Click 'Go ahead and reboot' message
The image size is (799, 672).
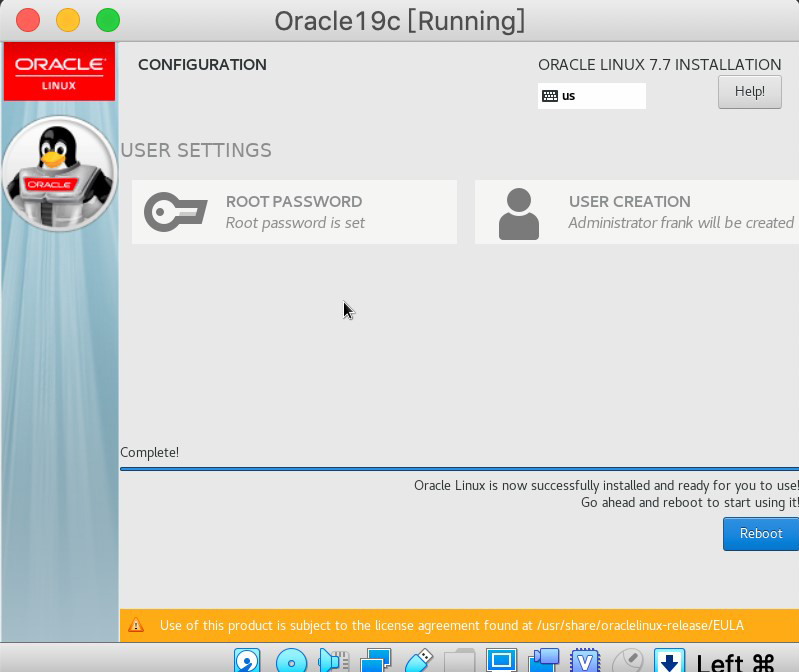(x=689, y=502)
